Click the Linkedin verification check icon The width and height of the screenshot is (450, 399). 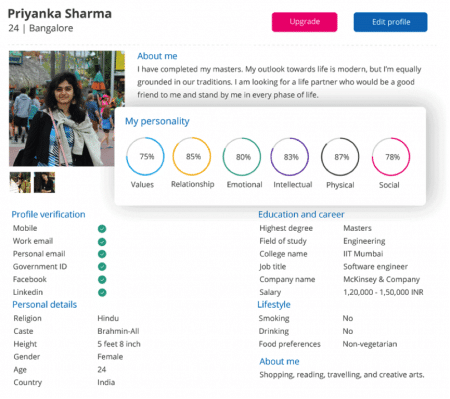(x=102, y=292)
